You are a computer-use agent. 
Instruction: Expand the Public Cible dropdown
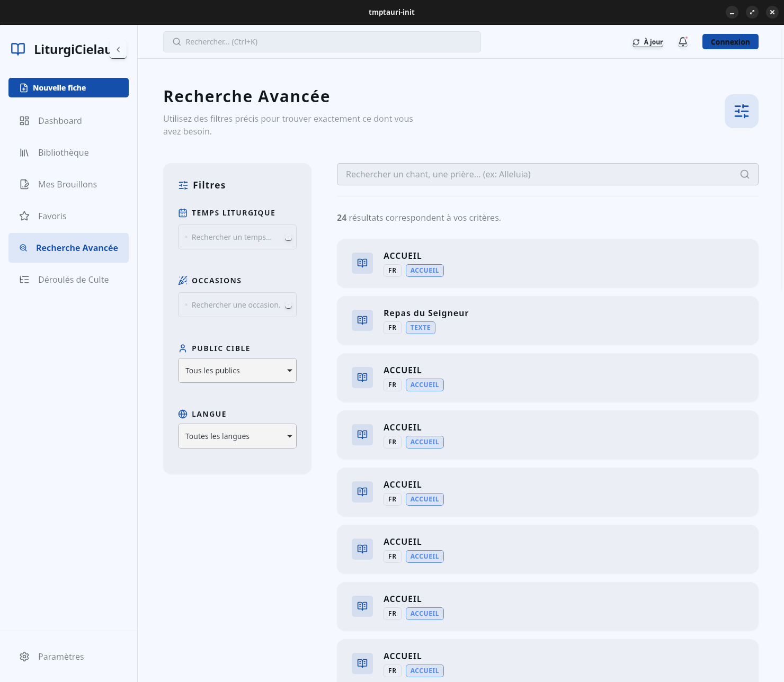click(237, 371)
